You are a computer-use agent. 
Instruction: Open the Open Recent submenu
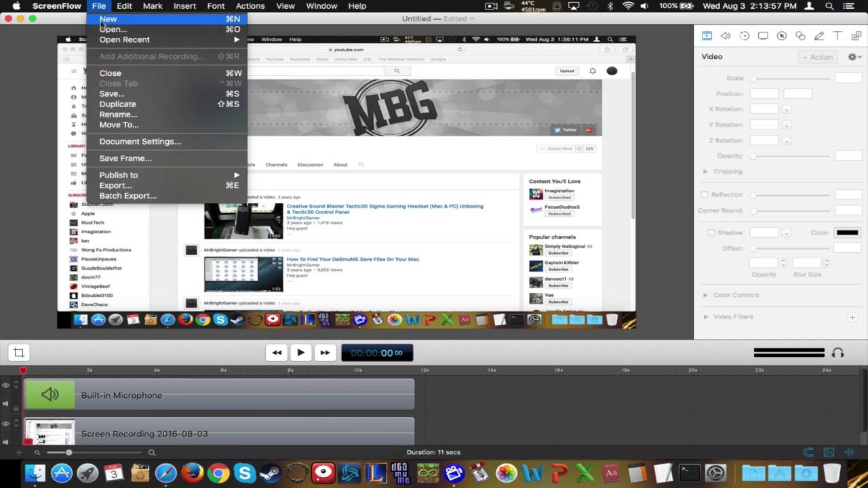[x=167, y=39]
